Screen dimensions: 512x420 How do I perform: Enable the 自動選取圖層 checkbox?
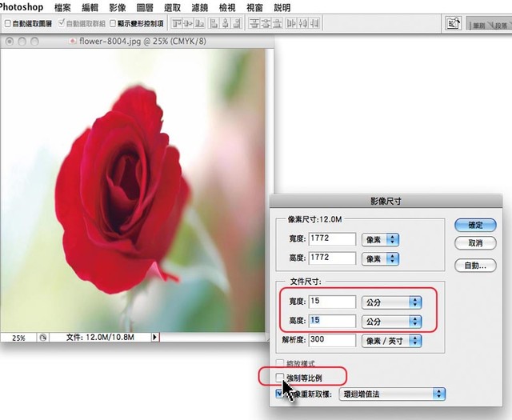[8, 23]
